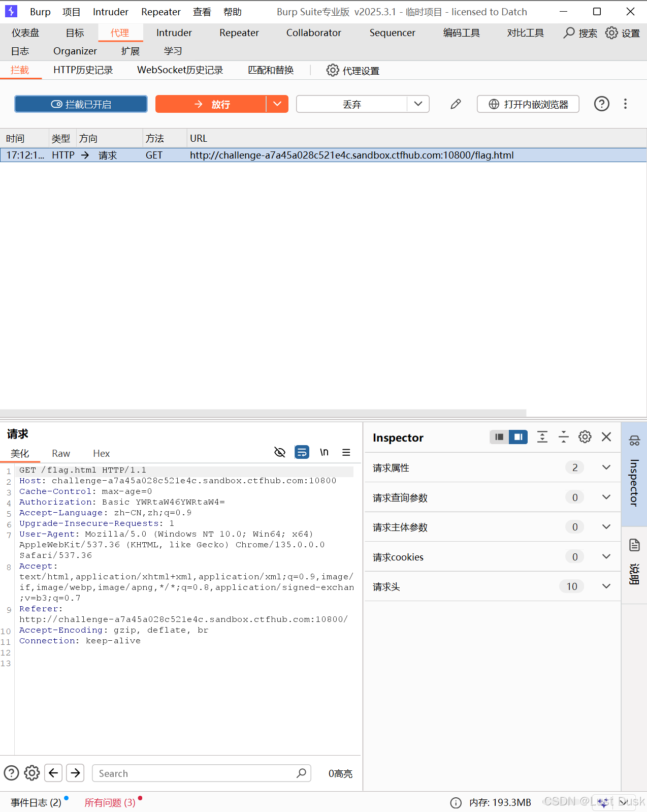
Task: Click the 放行 forward button
Action: (x=211, y=104)
